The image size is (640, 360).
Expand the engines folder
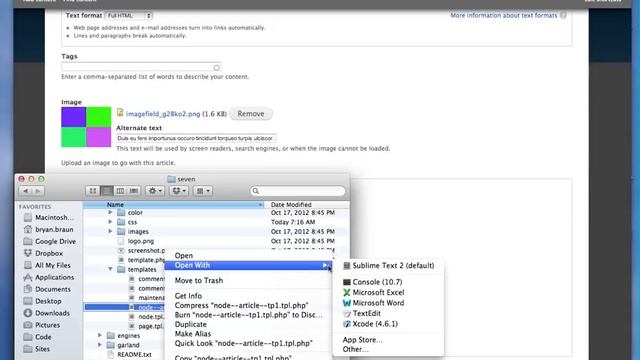tap(100, 336)
